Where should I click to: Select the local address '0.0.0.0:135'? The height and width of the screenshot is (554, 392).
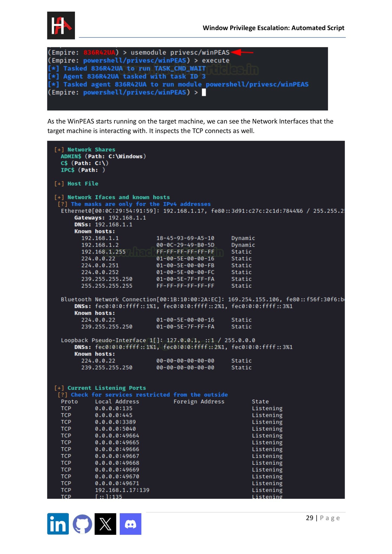(114, 408)
